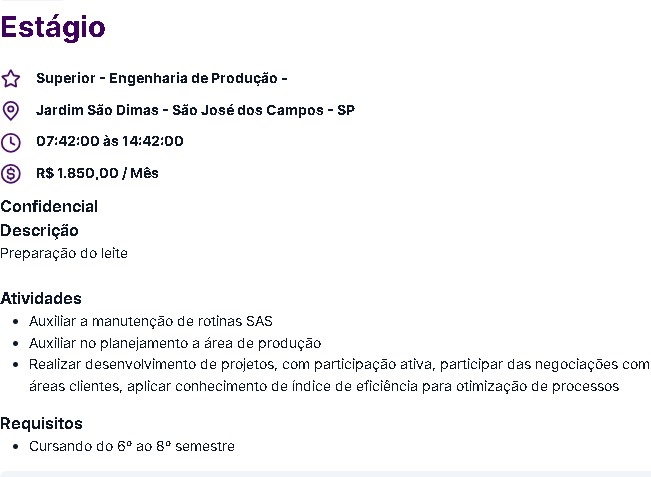Click the Confidencial company label
The height and width of the screenshot is (477, 651).
(x=49, y=206)
